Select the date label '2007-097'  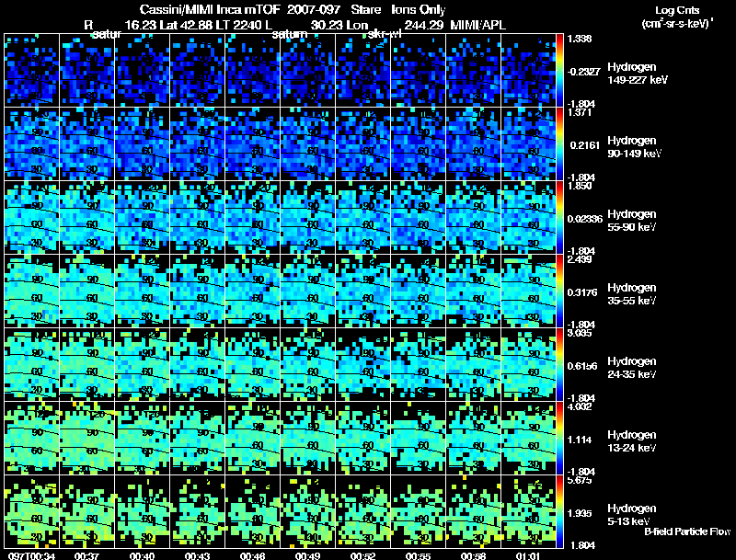pyautogui.click(x=314, y=10)
